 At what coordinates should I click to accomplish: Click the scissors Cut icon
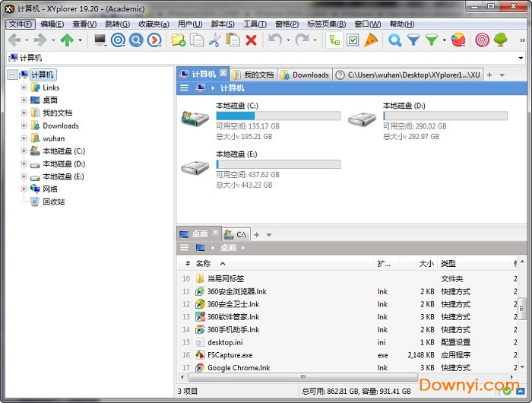coord(215,40)
